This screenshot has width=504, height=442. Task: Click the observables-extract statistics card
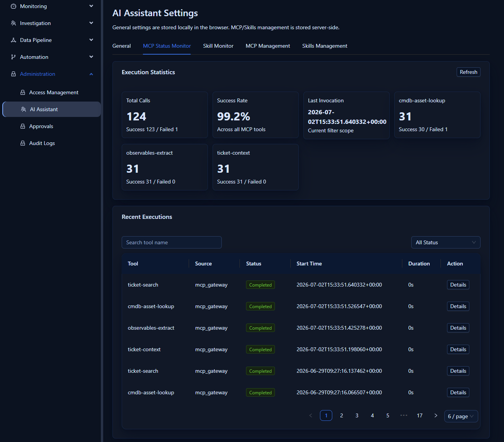coord(165,167)
